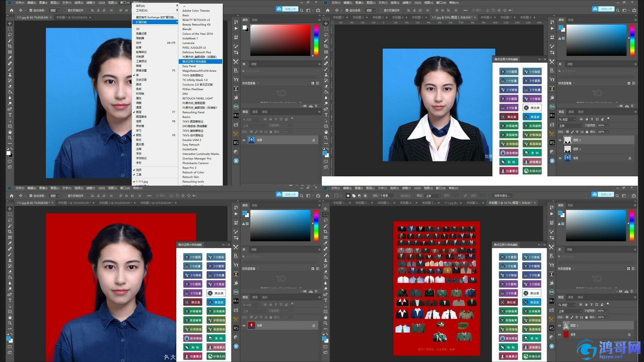This screenshot has width=644, height=362.
Task: Toggle 显示变换控件 checkbox in top-left window
Action: click(65, 10)
